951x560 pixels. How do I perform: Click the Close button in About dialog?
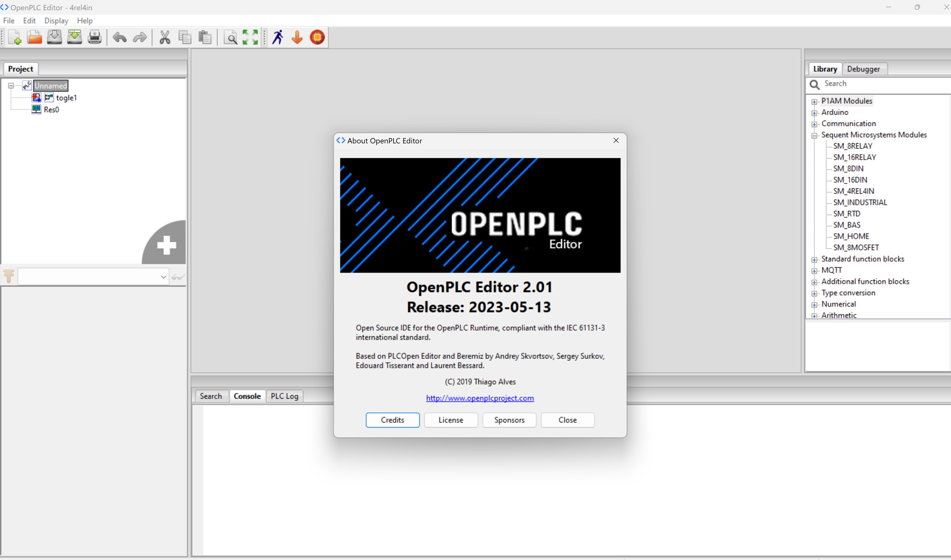(x=567, y=420)
